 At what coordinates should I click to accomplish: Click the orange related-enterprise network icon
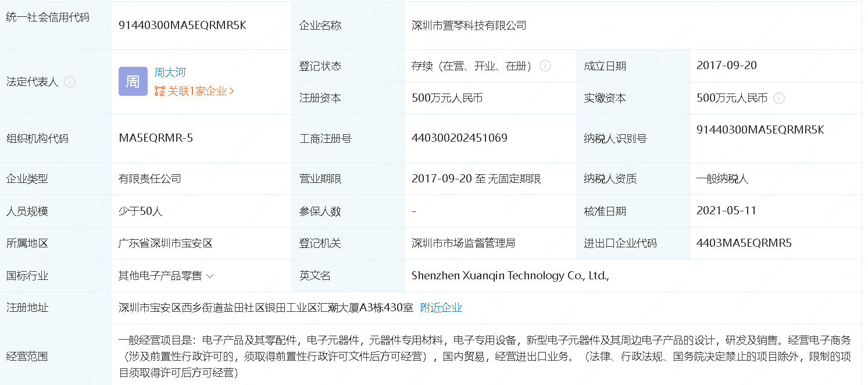pyautogui.click(x=160, y=91)
